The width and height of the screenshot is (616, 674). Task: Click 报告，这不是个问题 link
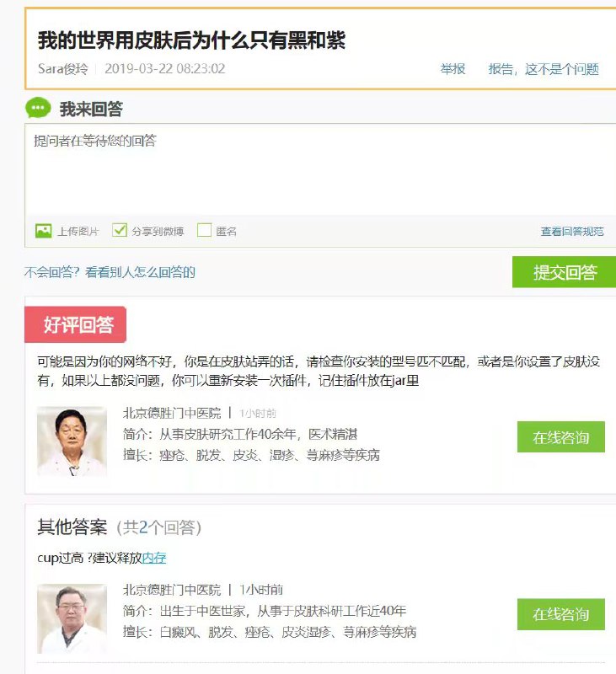[x=544, y=69]
